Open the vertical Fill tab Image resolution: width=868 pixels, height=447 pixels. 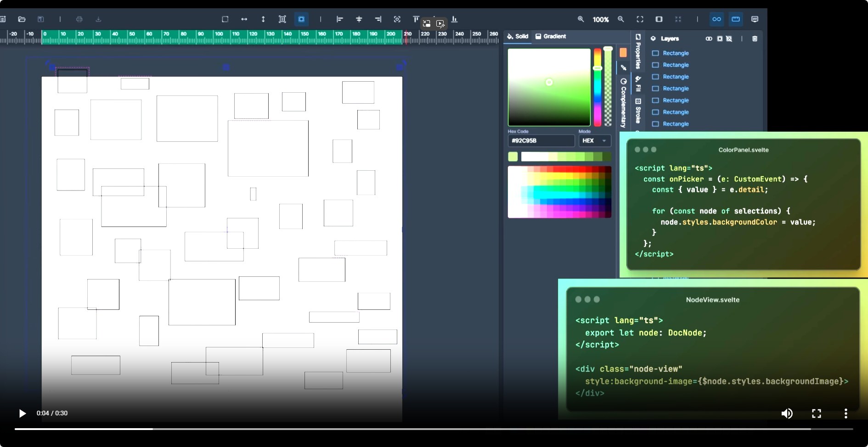pos(638,84)
